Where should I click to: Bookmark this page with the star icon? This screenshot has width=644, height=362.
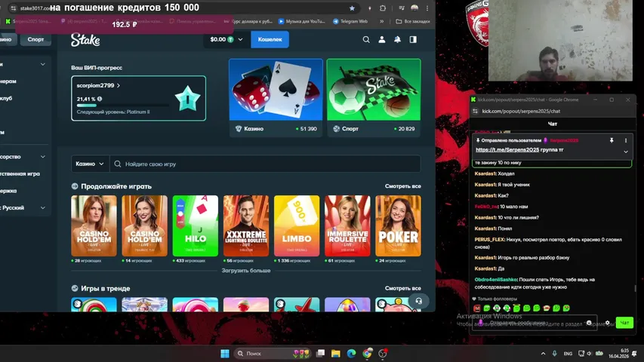point(352,8)
